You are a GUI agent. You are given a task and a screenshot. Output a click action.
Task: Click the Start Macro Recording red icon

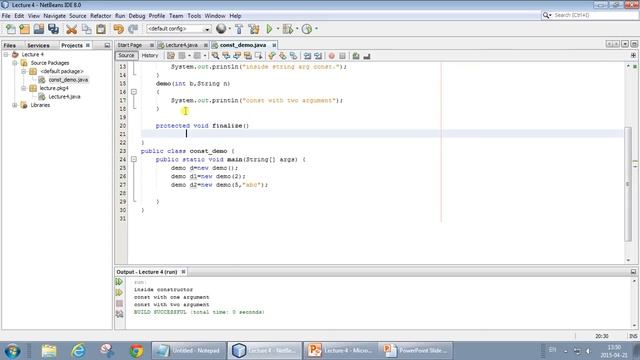332,56
